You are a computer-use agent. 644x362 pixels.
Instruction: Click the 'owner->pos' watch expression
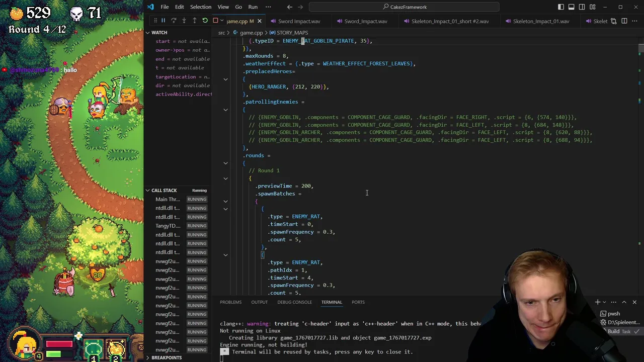[x=183, y=50]
